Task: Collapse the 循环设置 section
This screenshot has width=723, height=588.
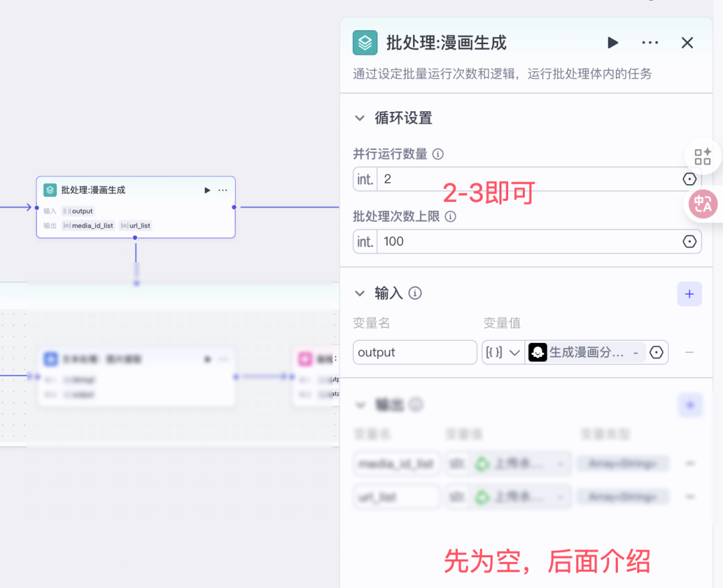Action: [x=360, y=119]
